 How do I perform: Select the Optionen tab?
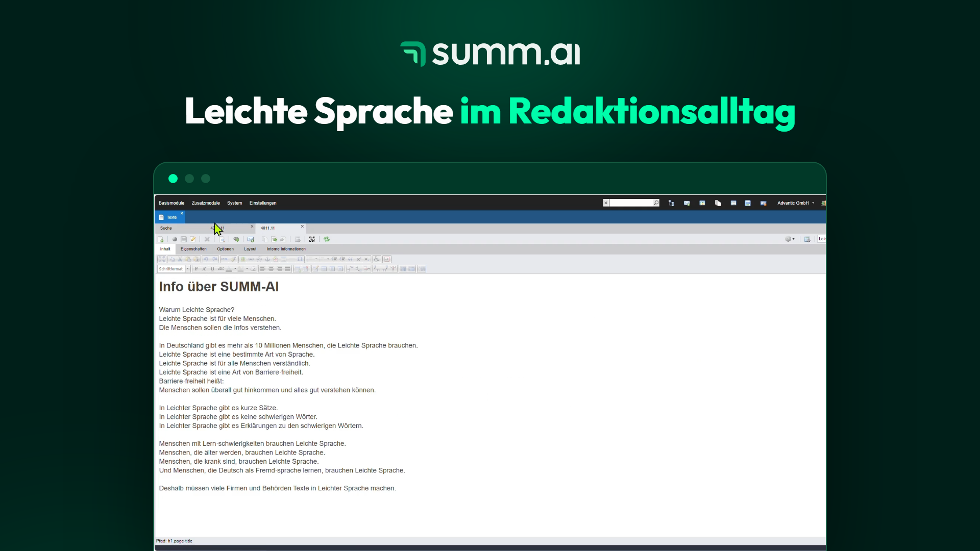[x=225, y=249]
